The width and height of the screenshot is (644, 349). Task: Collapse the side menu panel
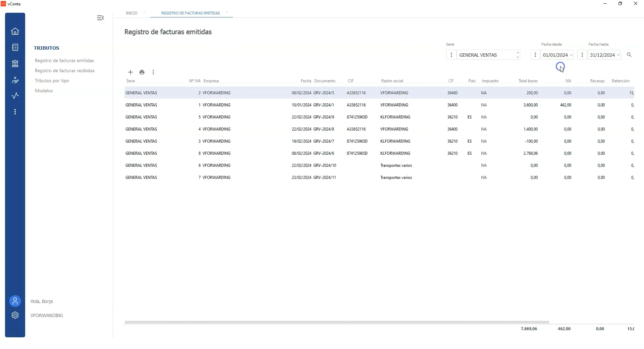(x=100, y=18)
